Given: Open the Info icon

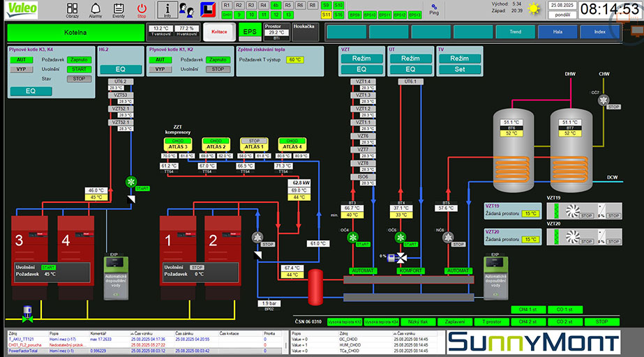Looking at the screenshot, I should [x=167, y=10].
